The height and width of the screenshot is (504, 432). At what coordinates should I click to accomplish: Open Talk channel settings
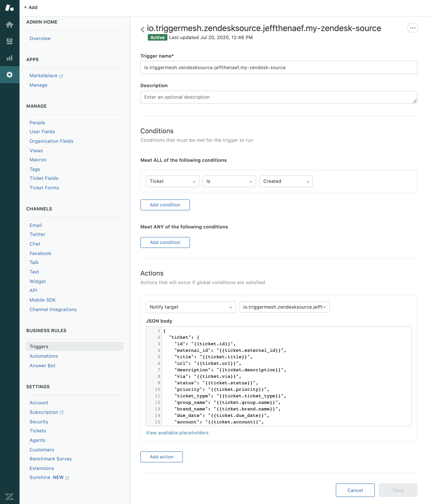pos(34,263)
